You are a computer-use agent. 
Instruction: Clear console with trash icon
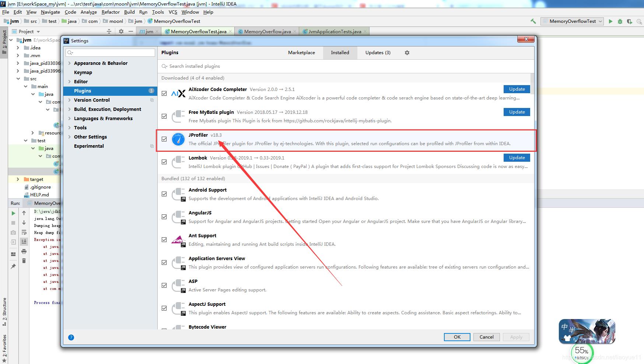tap(24, 261)
